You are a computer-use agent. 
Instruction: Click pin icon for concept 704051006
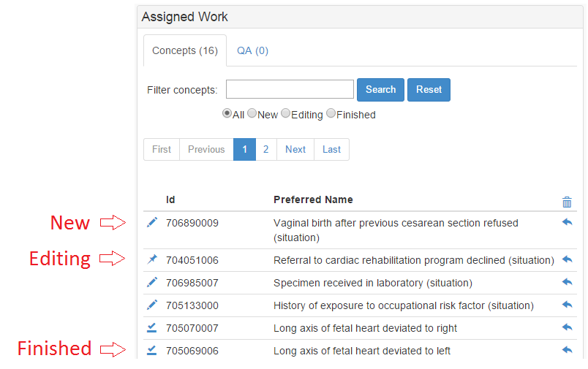(x=152, y=259)
